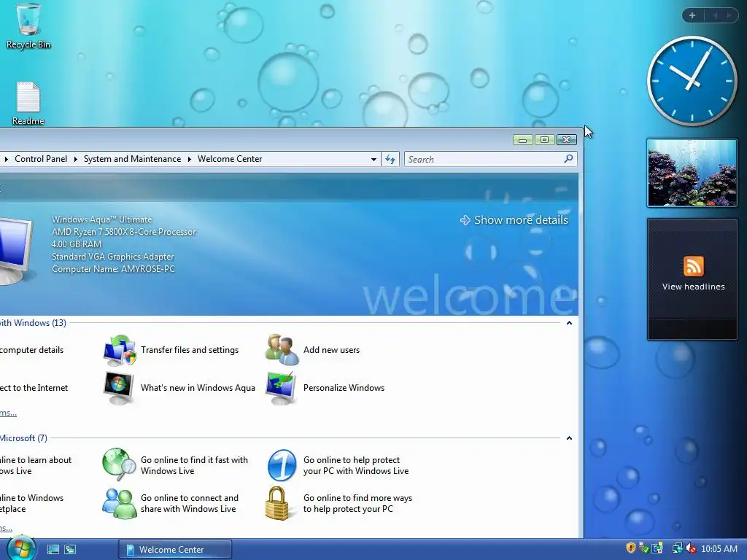Click the 4.00 GB RAM text
The width and height of the screenshot is (747, 560).
(x=77, y=244)
